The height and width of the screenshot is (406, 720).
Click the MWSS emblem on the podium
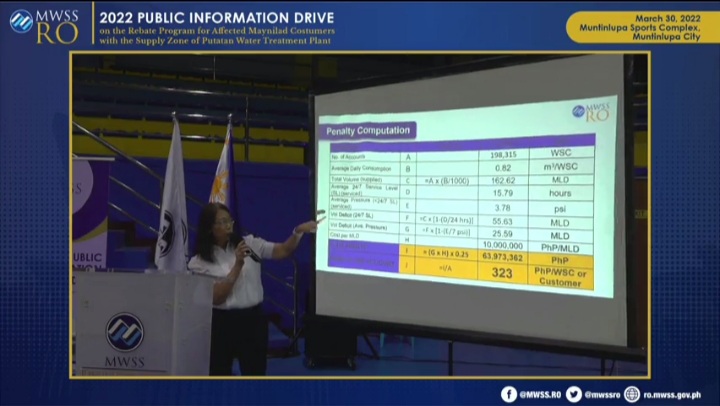[125, 331]
